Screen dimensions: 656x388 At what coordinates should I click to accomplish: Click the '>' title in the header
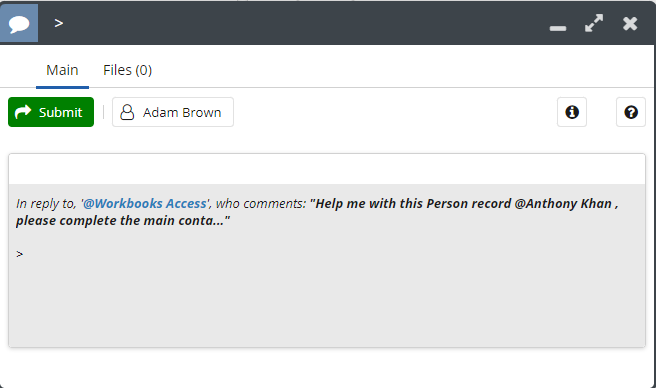point(59,23)
